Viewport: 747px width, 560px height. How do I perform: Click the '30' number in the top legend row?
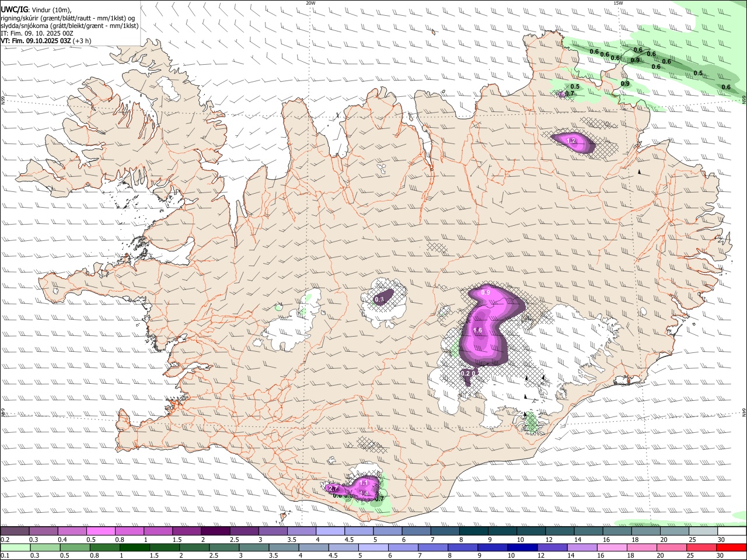click(721, 540)
